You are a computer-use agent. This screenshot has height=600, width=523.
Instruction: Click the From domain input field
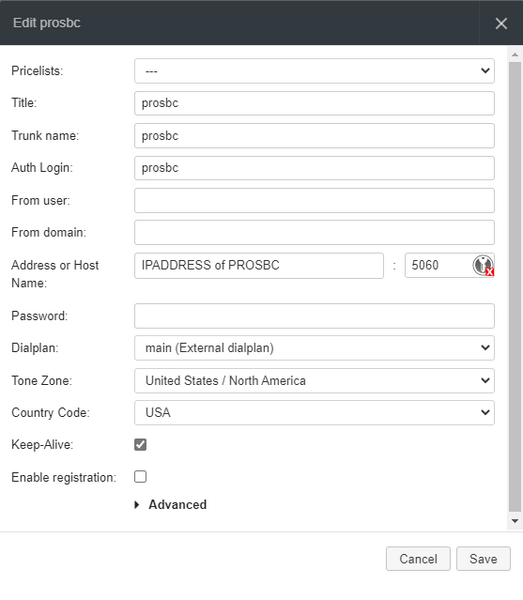pos(314,232)
